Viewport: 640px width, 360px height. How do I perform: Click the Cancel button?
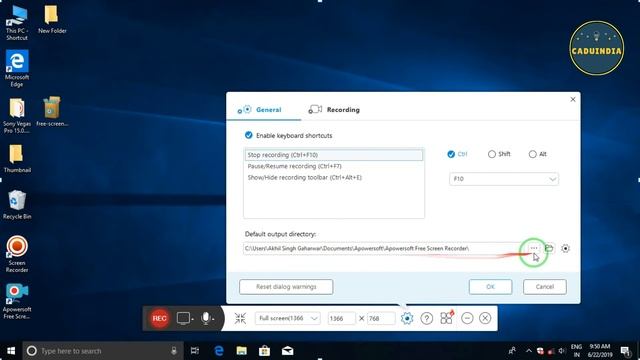pyautogui.click(x=544, y=287)
